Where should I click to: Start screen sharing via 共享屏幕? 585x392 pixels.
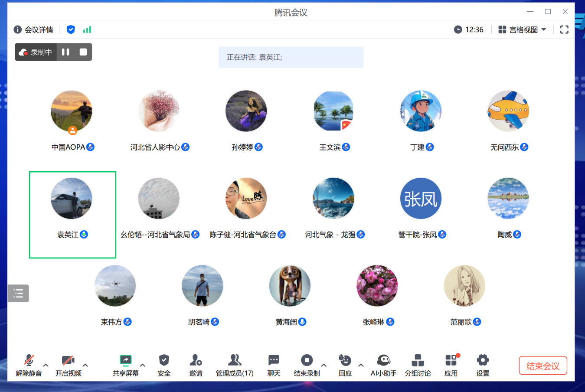click(125, 364)
